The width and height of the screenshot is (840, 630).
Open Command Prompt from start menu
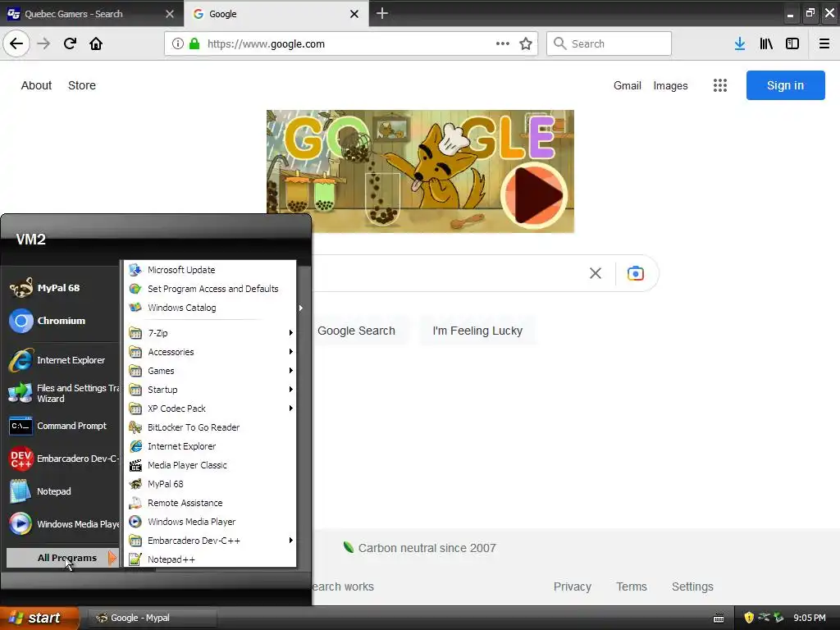pos(62,426)
